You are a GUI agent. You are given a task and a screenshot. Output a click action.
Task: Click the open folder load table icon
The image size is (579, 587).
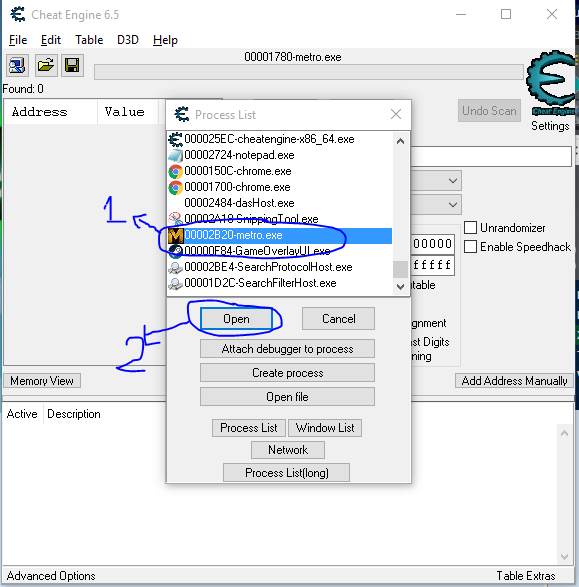click(x=46, y=66)
